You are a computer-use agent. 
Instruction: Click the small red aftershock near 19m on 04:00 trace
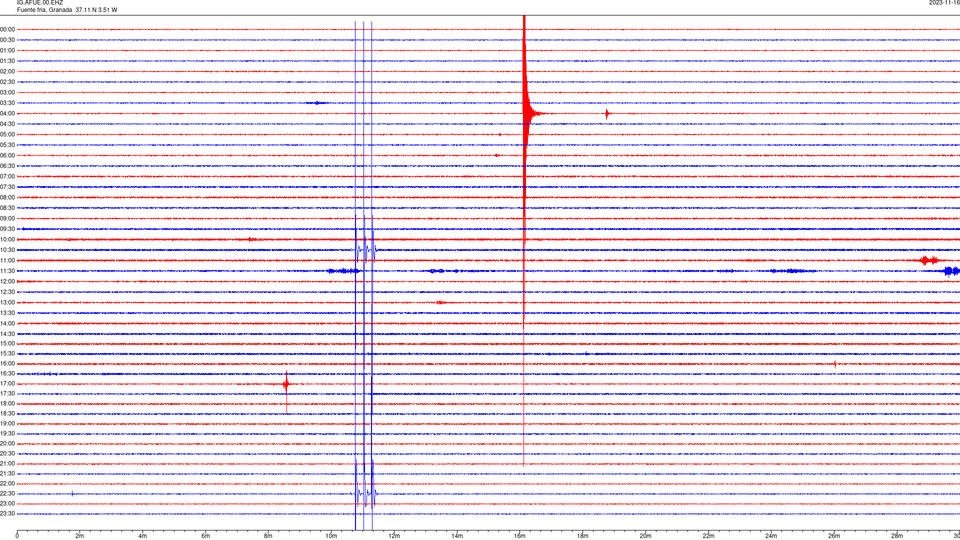(607, 113)
